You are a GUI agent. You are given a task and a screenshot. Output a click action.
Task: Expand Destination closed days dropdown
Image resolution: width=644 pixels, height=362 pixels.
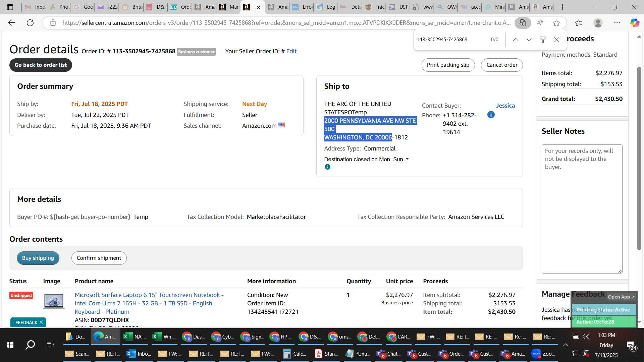point(407,159)
